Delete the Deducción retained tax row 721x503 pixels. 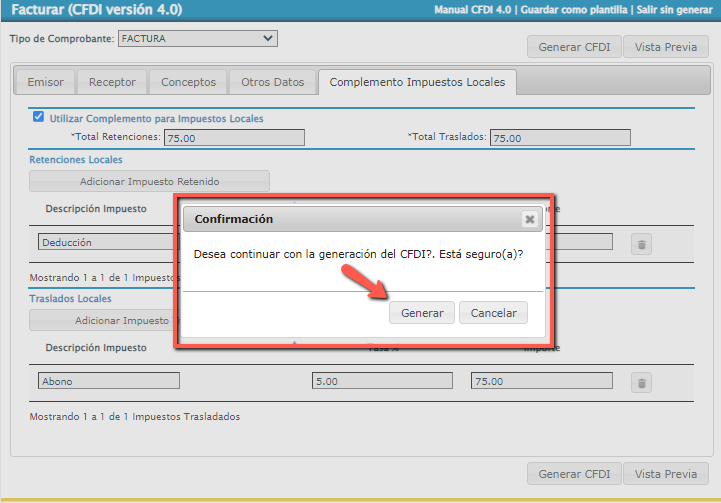[x=642, y=243]
